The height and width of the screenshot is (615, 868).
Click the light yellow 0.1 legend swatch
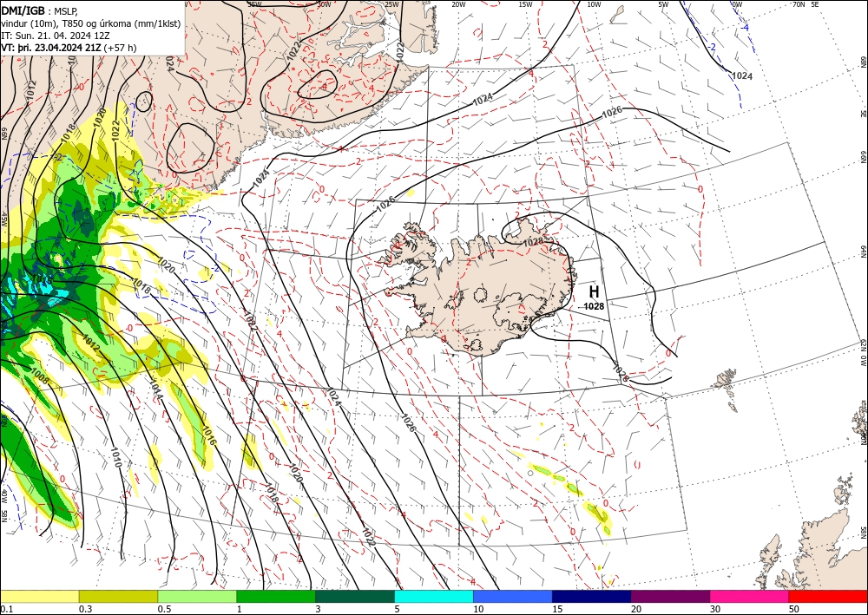pos(40,596)
